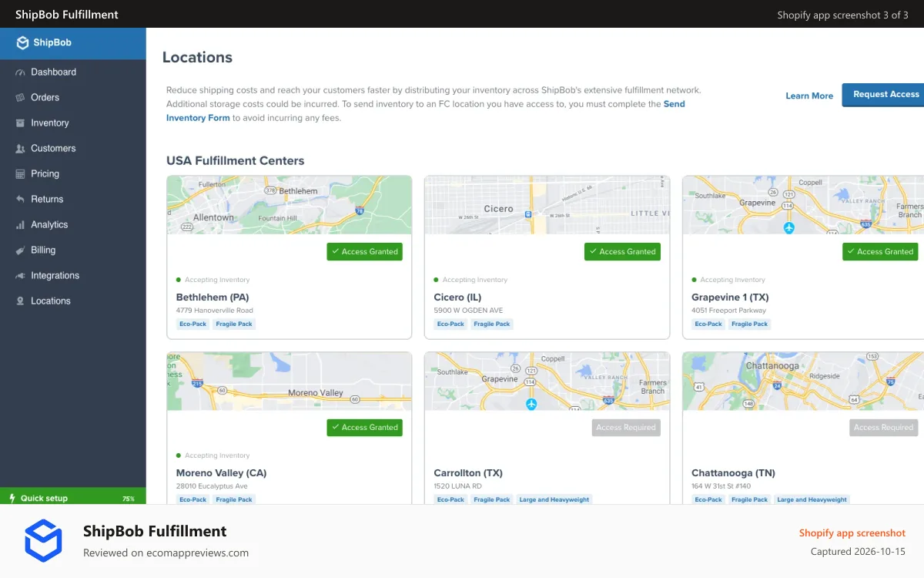This screenshot has width=924, height=578.
Task: Click the Eco-Pack tag on Grapevine 1 card
Action: 708,324
